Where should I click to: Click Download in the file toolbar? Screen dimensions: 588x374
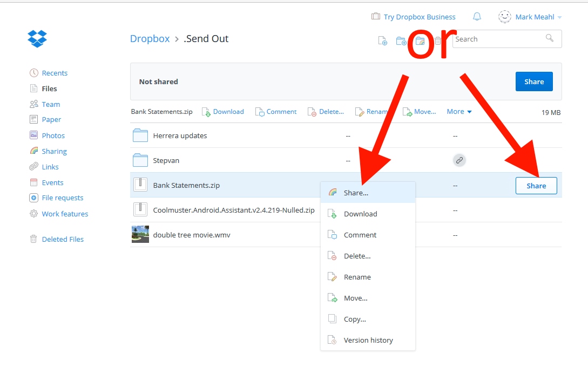point(223,112)
